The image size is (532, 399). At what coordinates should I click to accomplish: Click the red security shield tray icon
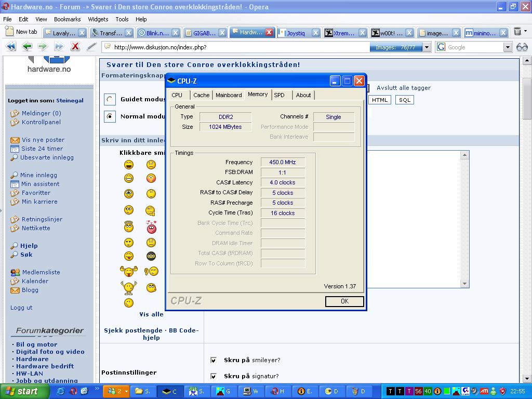(x=503, y=391)
